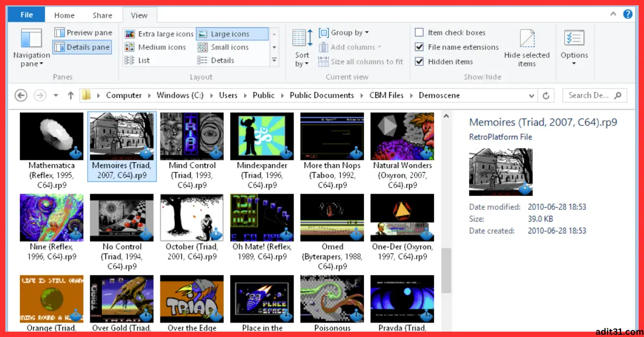Click the details pane Memoires preview image
This screenshot has height=337, width=644.
[501, 172]
